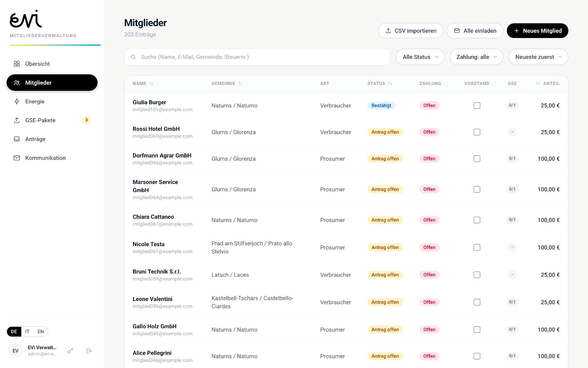
Task: Click Antrag offen badge for Chiara Cattaneo
Action: [385, 220]
